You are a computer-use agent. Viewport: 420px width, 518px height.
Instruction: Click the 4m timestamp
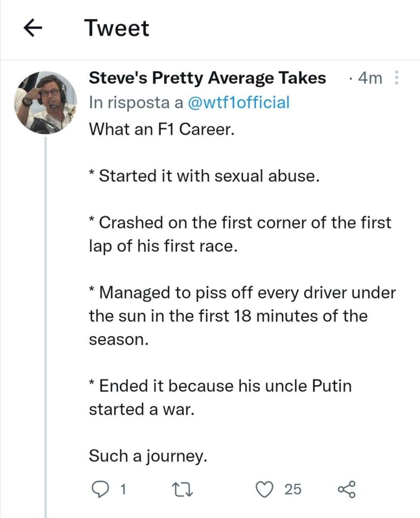click(x=369, y=78)
